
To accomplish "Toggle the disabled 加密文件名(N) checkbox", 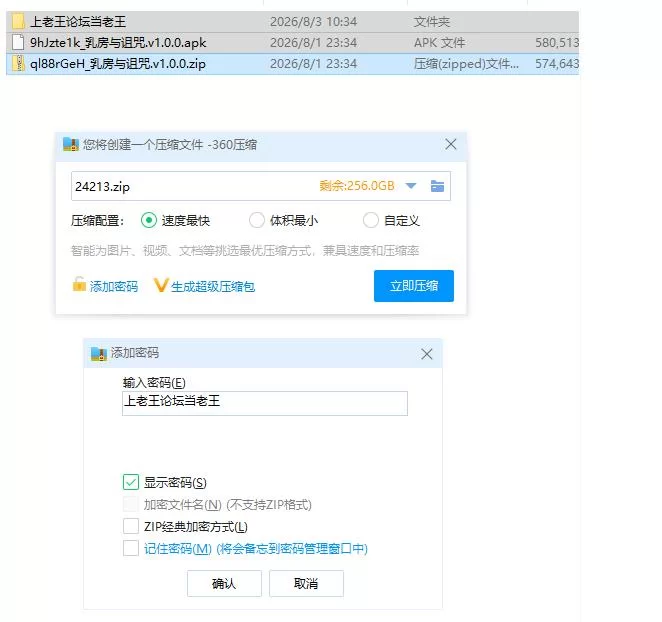I will [x=130, y=504].
